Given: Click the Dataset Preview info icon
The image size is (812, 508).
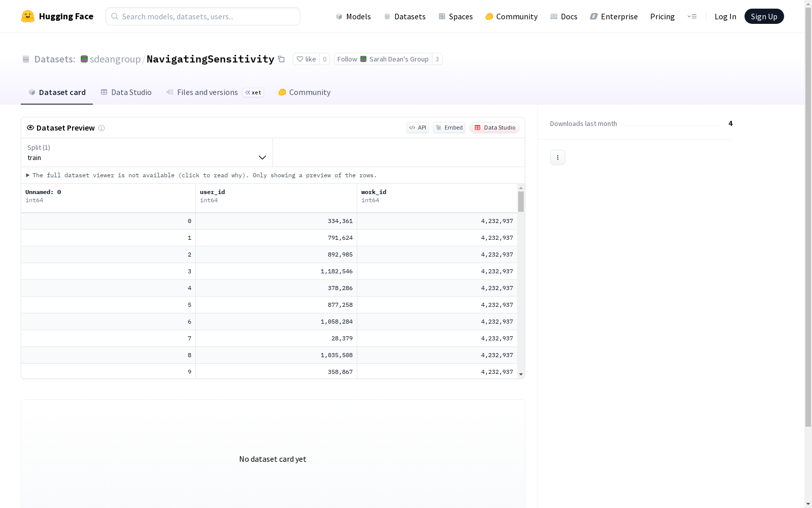Looking at the screenshot, I should point(101,128).
